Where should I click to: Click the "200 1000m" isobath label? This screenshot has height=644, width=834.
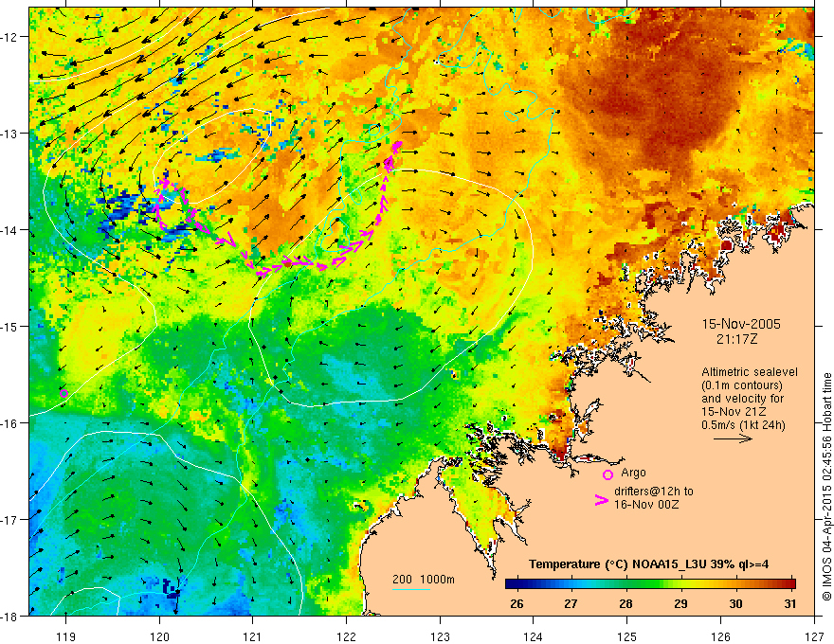coord(424,580)
